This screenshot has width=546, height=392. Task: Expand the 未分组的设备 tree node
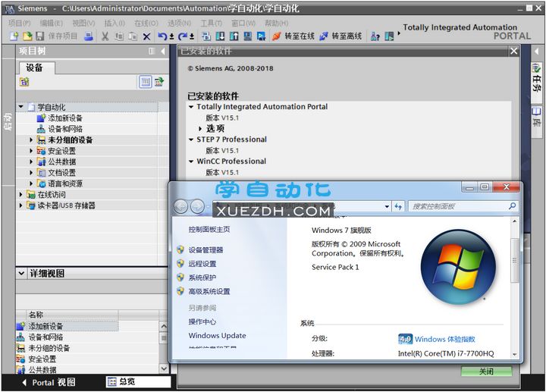point(31,140)
